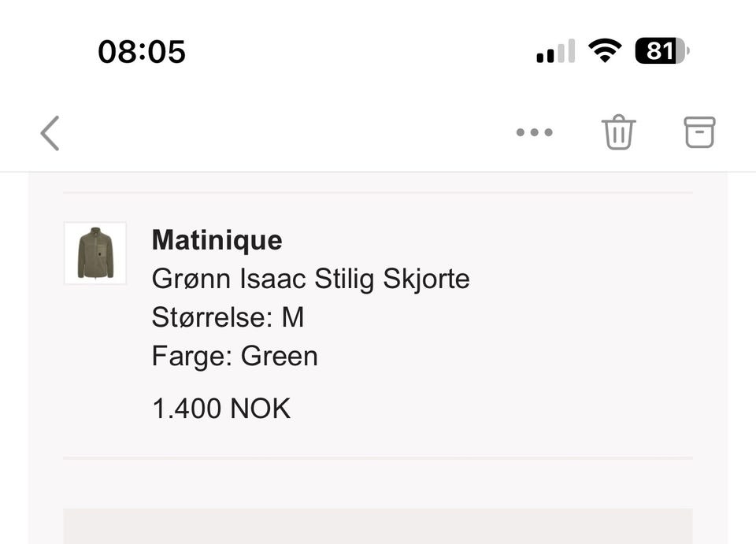This screenshot has height=544, width=756.
Task: Tap the size line Størrelse: M
Action: pos(228,316)
